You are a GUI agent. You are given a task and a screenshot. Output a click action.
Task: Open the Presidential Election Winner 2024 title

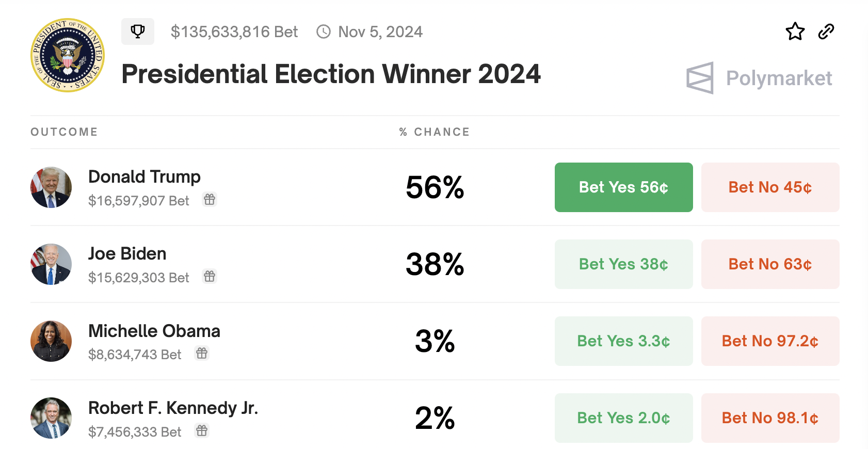(331, 74)
